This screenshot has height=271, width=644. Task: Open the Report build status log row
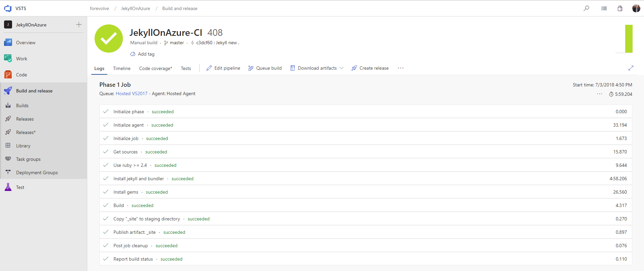[x=366, y=259]
